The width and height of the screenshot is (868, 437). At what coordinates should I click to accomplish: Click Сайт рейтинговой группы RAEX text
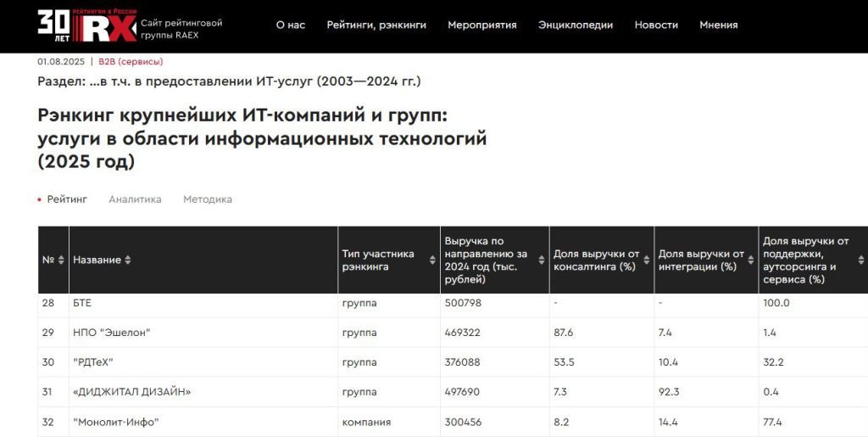coord(181,29)
